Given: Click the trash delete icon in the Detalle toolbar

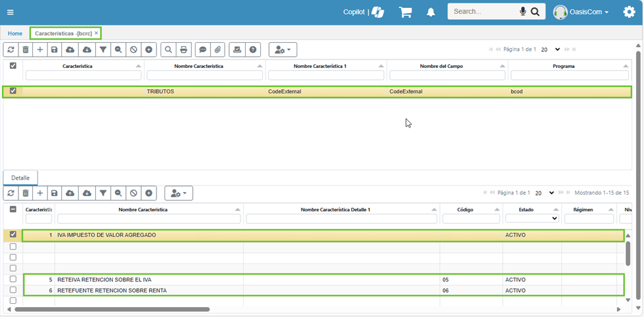Looking at the screenshot, I should (25, 193).
